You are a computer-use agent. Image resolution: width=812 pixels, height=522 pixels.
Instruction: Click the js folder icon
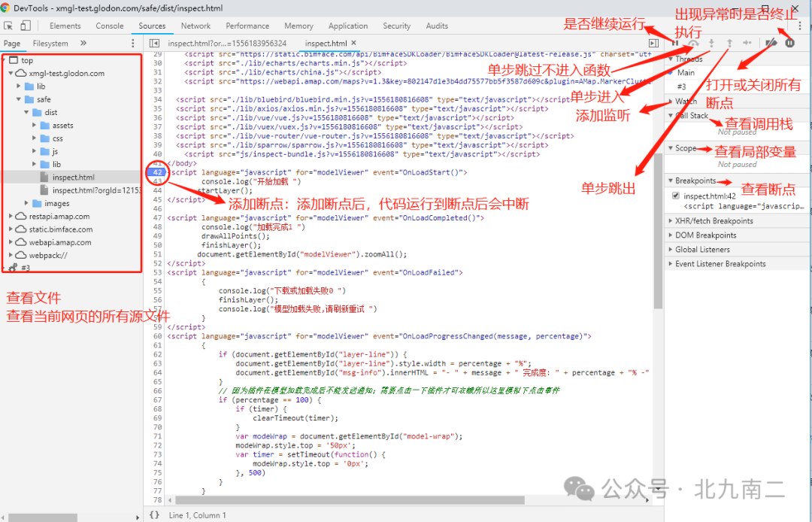[44, 151]
